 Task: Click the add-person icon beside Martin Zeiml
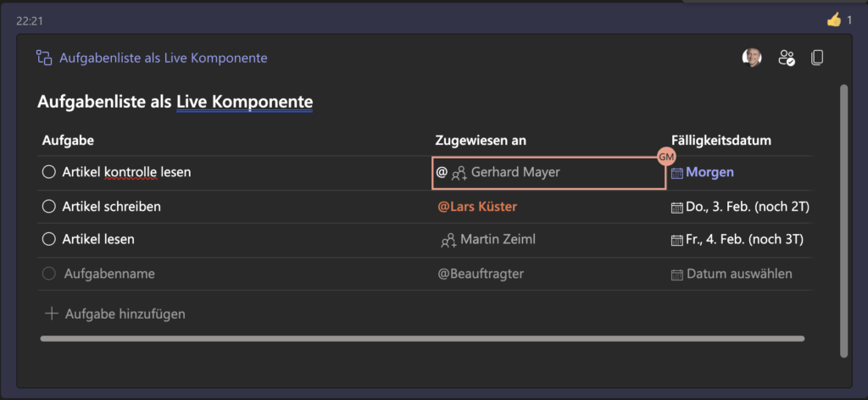coord(448,240)
